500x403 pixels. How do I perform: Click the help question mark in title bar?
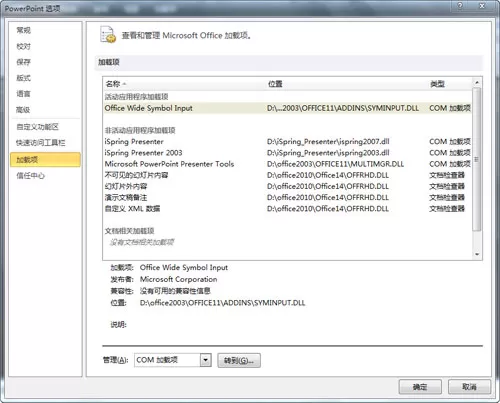[460, 5]
